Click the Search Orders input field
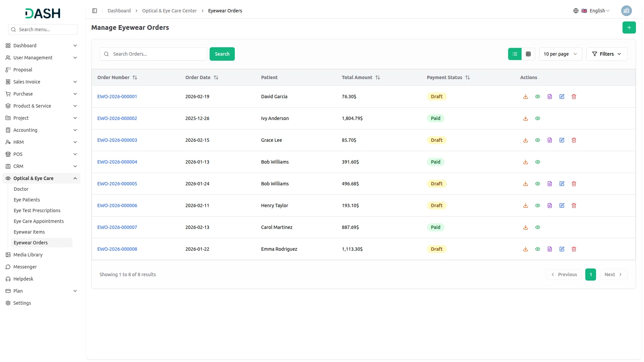644x362 pixels. coord(158,54)
